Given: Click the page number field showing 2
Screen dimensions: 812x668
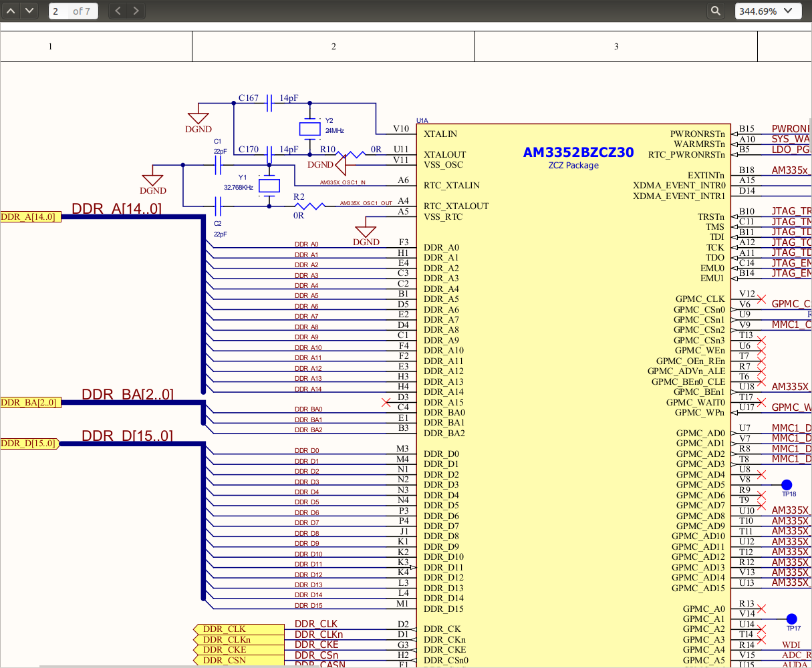Looking at the screenshot, I should coord(58,11).
